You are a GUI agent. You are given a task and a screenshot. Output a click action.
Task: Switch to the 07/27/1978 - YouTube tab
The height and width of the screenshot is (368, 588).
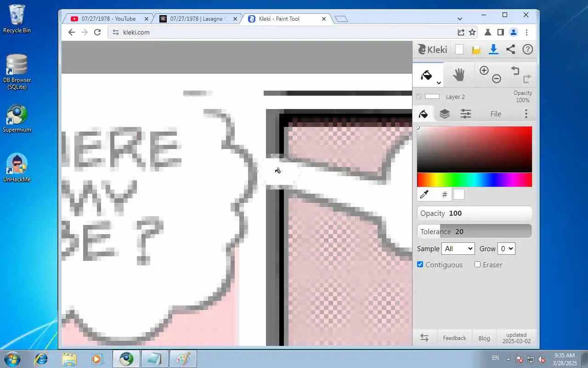tap(108, 19)
